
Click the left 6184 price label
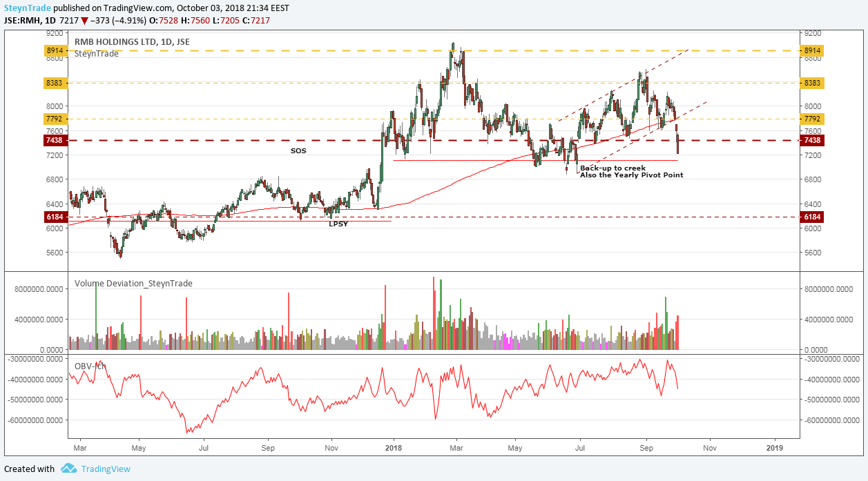[x=55, y=217]
